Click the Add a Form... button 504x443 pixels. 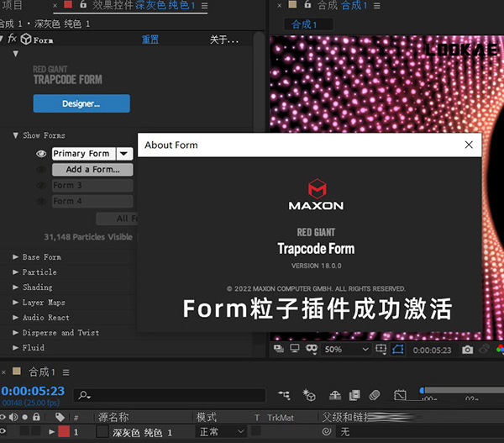pyautogui.click(x=92, y=170)
